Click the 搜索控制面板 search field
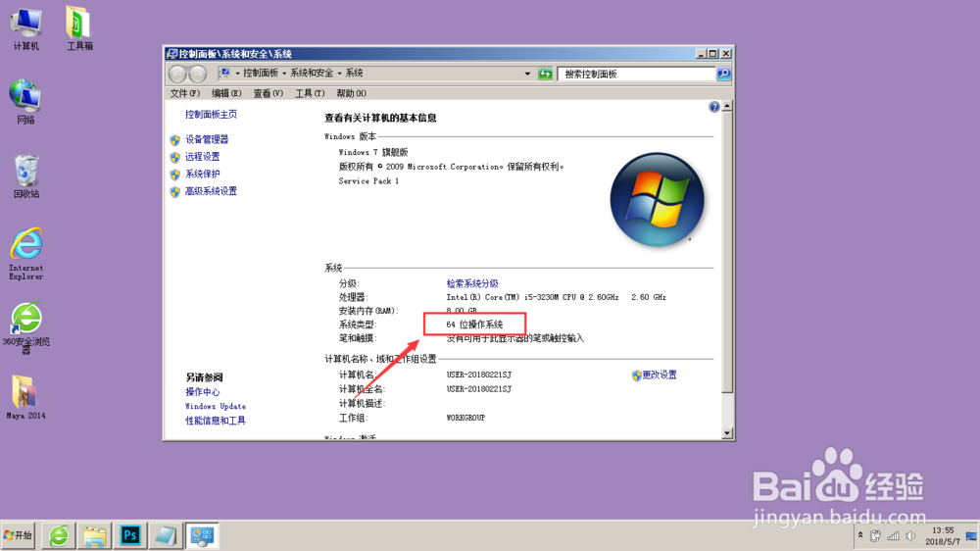Screen dimensions: 980x551 (637, 74)
